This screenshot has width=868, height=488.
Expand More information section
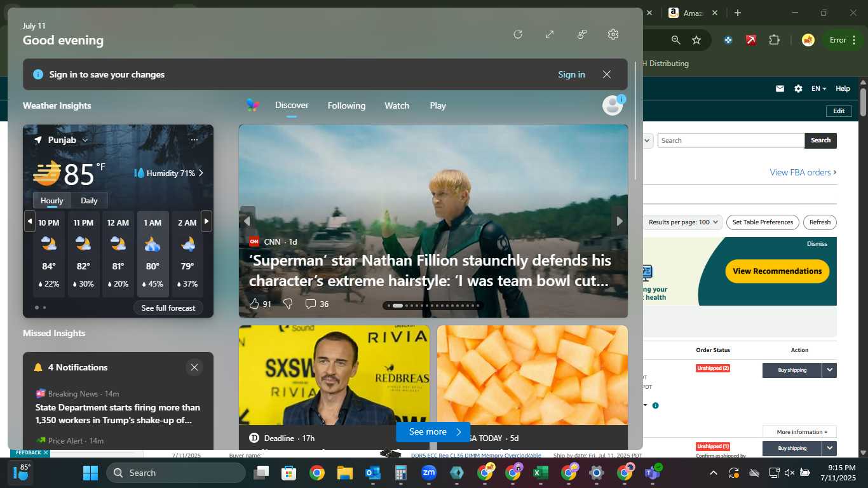pos(799,432)
